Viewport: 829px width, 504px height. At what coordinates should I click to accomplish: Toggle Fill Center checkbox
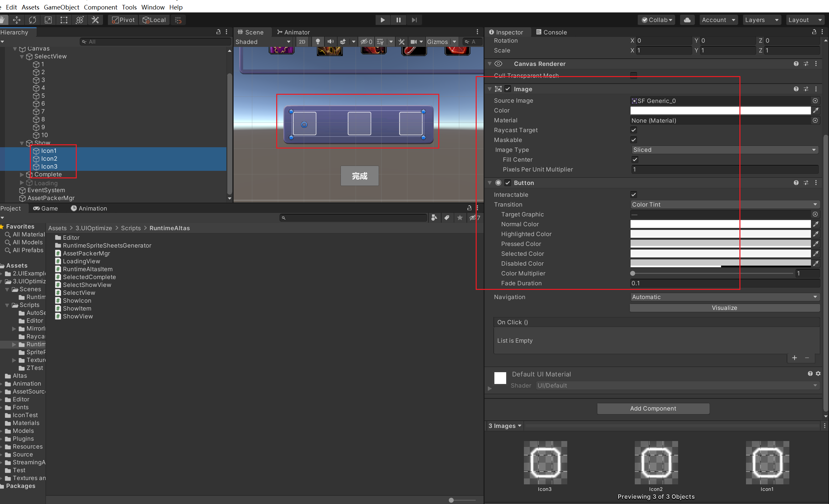635,159
